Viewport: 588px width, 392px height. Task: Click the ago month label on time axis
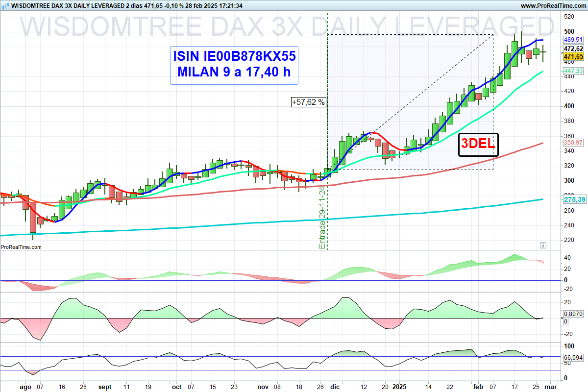(x=24, y=386)
